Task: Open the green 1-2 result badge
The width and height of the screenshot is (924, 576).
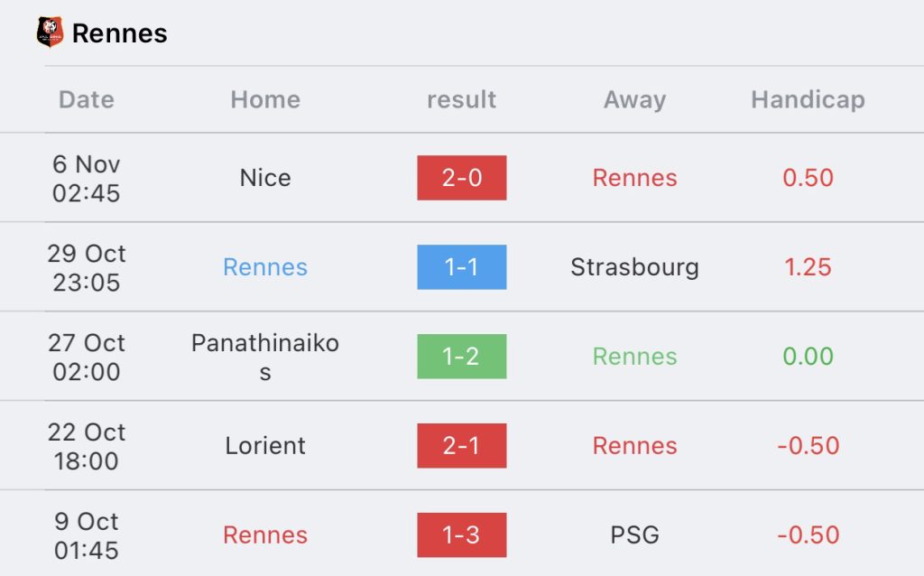Action: [462, 356]
